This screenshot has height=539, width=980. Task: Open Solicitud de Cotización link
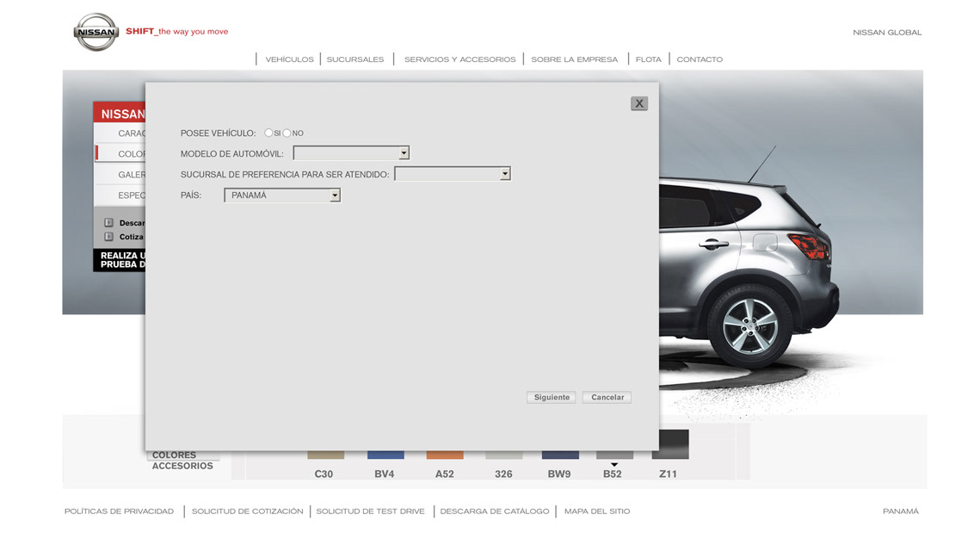[247, 511]
